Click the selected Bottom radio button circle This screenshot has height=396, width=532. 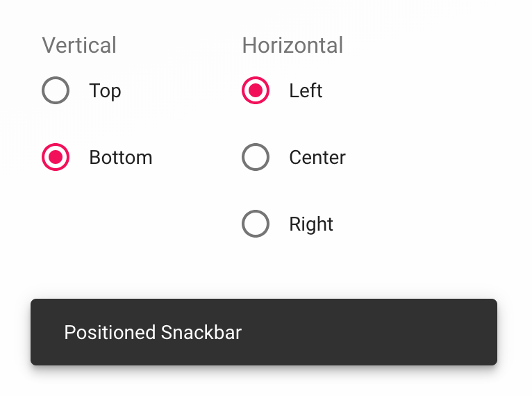(x=56, y=157)
